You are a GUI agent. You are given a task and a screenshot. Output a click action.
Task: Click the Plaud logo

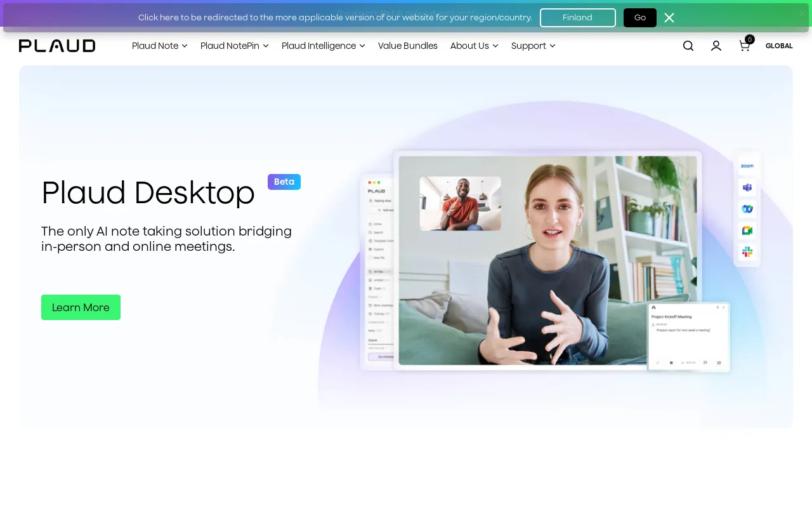click(57, 46)
